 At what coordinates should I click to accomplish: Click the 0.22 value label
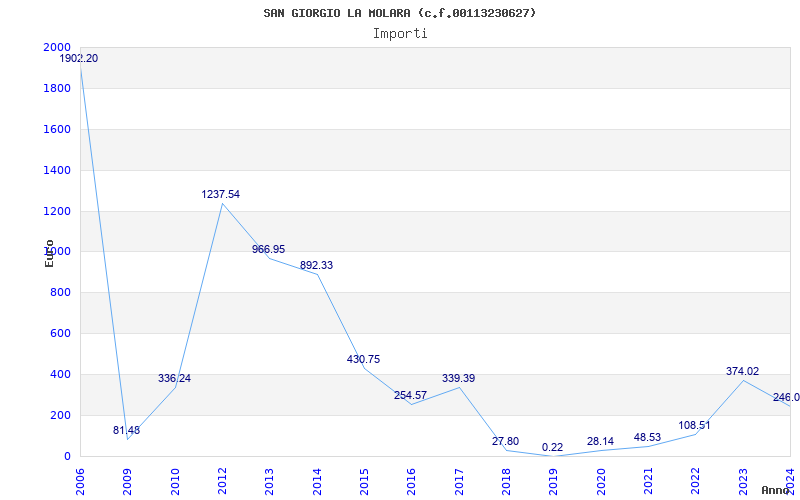point(553,447)
